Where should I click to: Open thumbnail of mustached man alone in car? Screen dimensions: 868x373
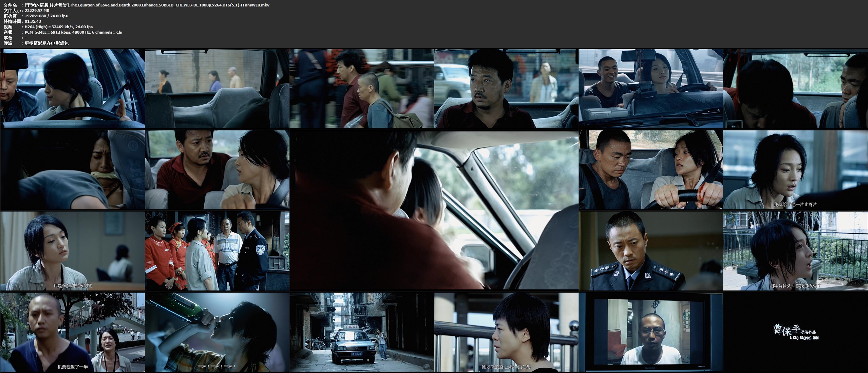pyautogui.click(x=506, y=89)
